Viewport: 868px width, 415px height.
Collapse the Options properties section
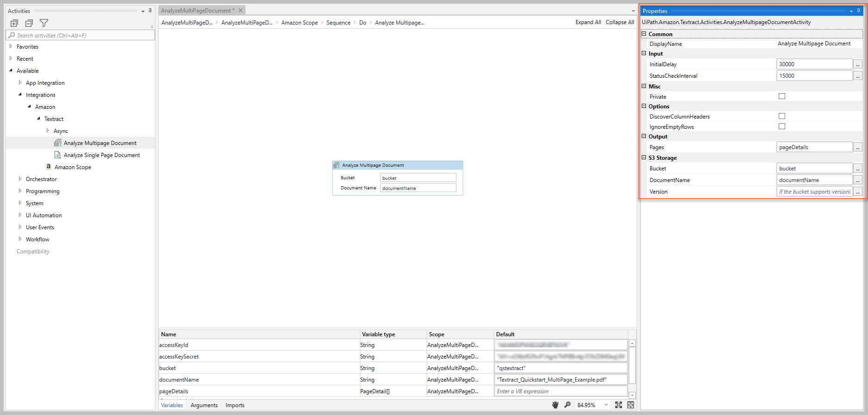pos(644,106)
